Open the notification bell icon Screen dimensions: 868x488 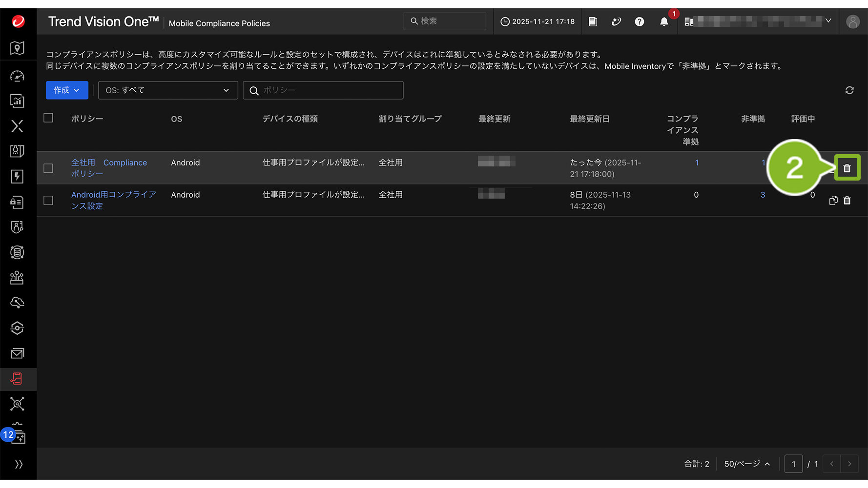tap(664, 21)
